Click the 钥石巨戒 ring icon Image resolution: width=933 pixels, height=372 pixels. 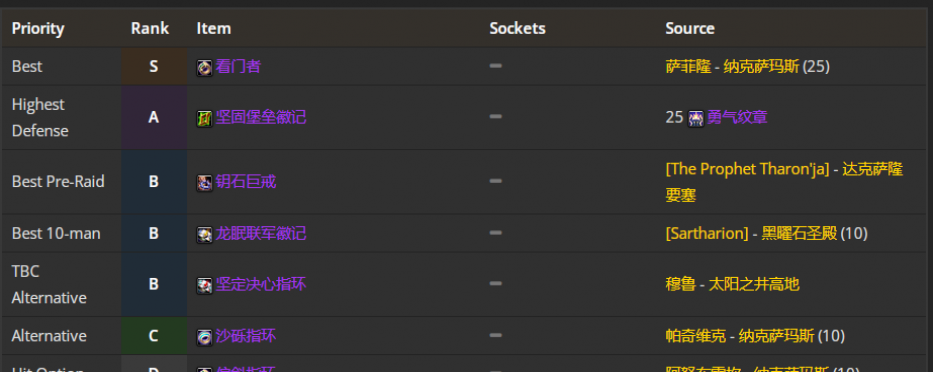(205, 183)
